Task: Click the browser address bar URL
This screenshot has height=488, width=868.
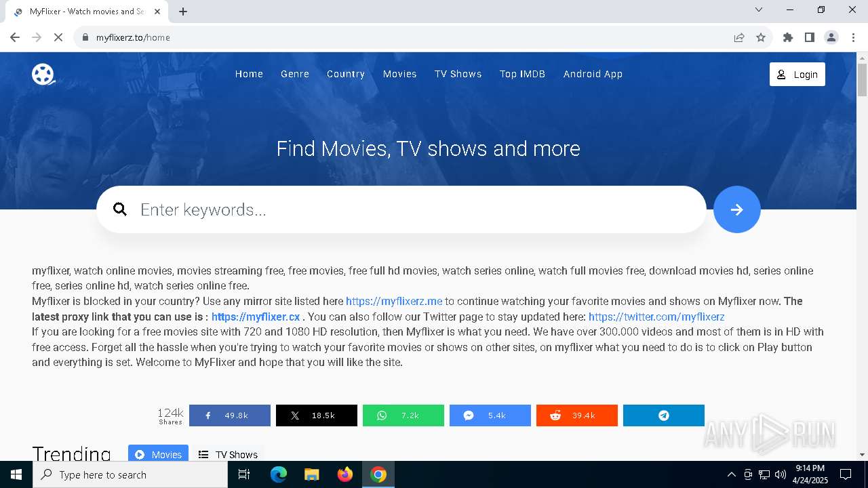Action: [133, 37]
